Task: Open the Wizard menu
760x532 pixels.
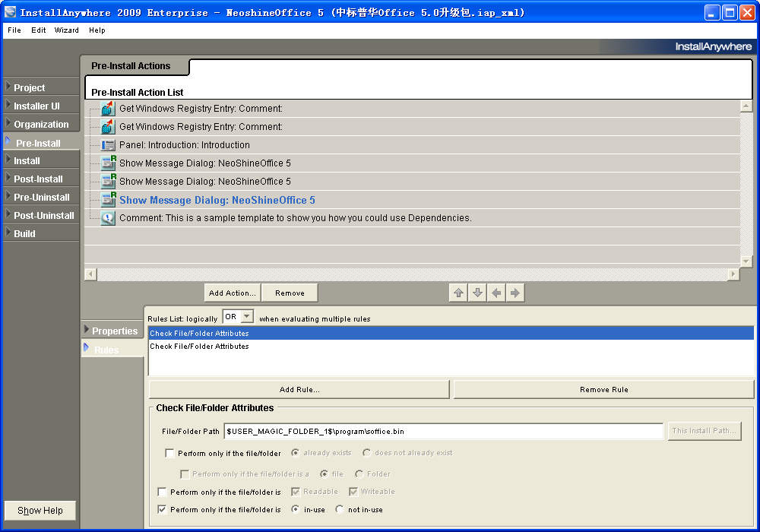Action: pyautogui.click(x=66, y=30)
